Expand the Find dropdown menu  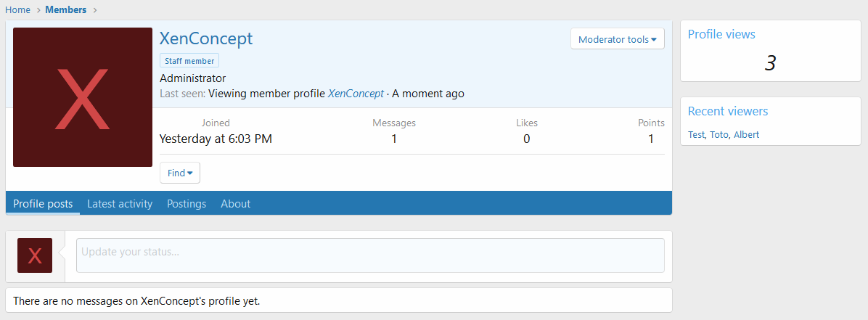[x=180, y=173]
